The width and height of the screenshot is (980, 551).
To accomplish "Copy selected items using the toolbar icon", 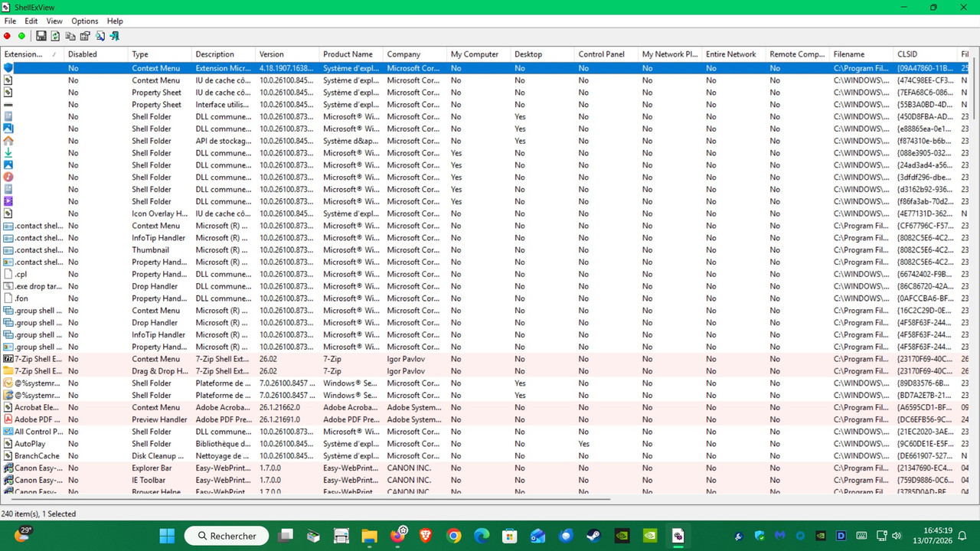I will [70, 36].
